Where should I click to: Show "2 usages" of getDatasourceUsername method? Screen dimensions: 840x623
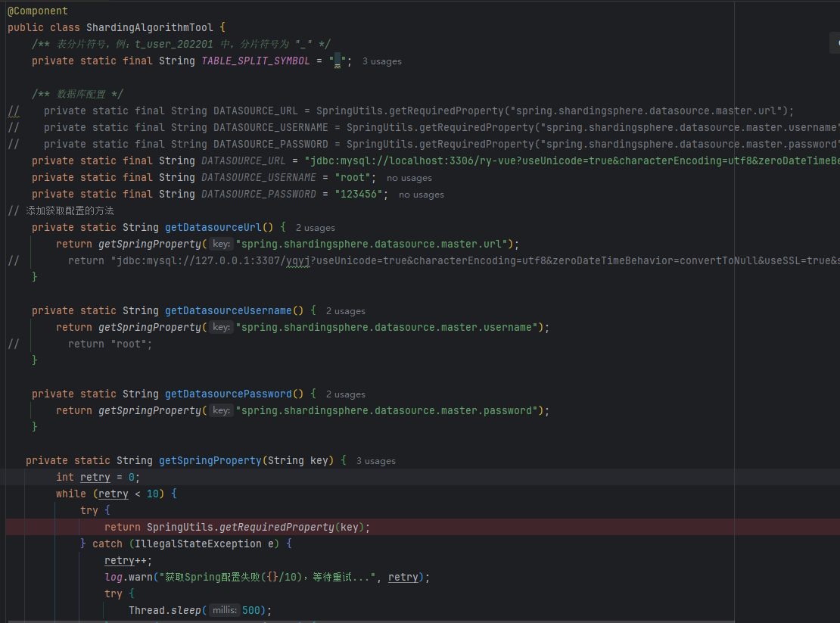pyautogui.click(x=346, y=311)
